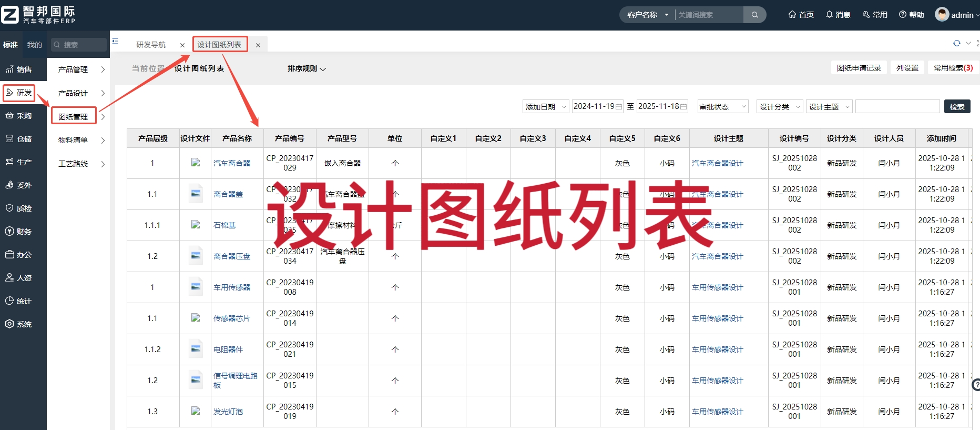The width and height of the screenshot is (980, 430).
Task: Click the refresh icon beside the tab bar
Action: pyautogui.click(x=957, y=43)
